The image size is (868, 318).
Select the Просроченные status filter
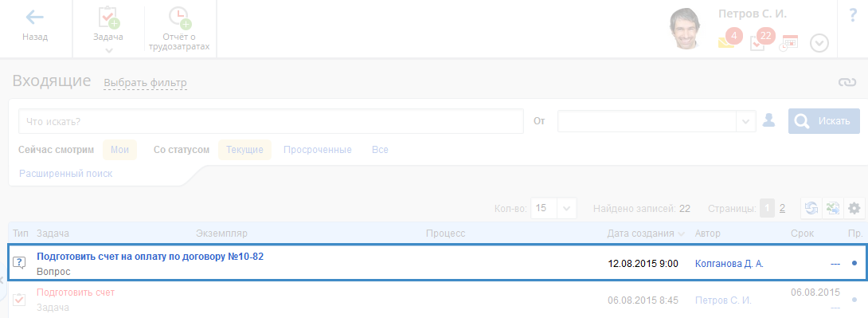coord(318,150)
